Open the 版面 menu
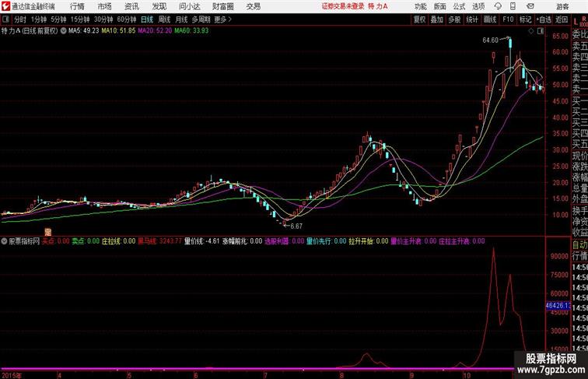 pos(440,6)
